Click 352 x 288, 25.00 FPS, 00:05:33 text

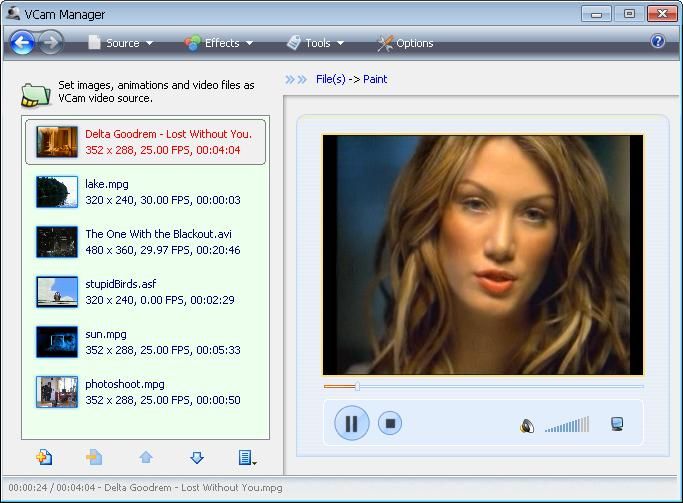pos(162,350)
